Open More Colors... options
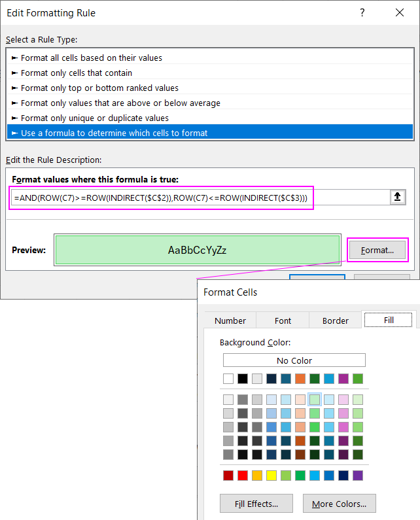Image resolution: width=420 pixels, height=520 pixels. (x=339, y=504)
